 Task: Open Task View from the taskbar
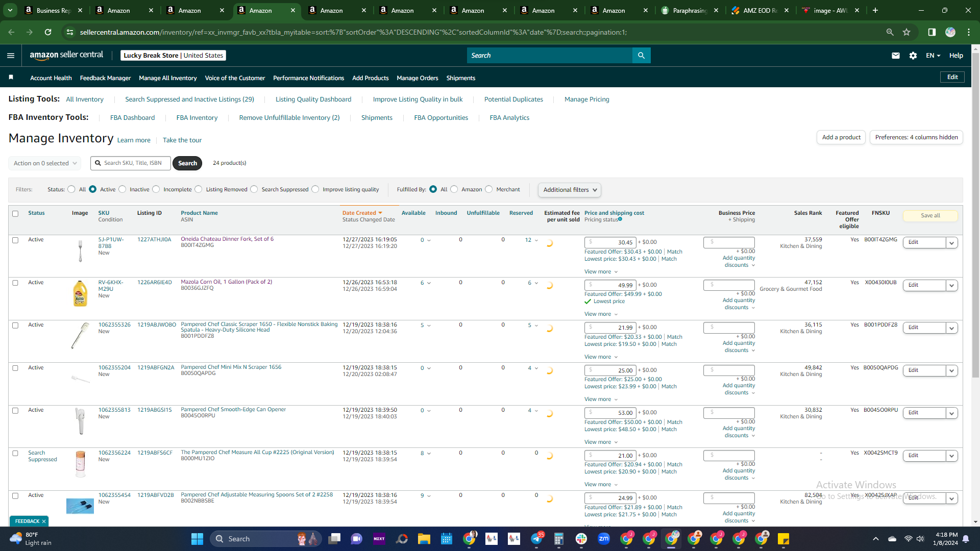pyautogui.click(x=334, y=539)
